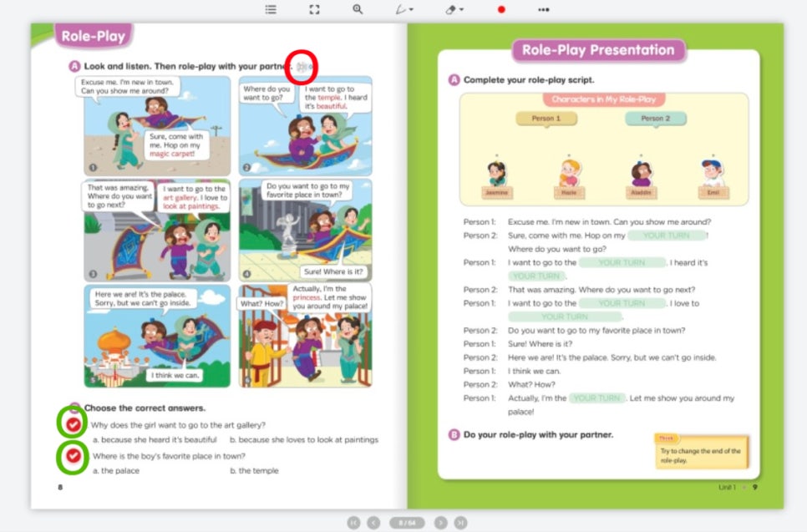Choose answer 'a. because she heard it's beautiful'
The width and height of the screenshot is (807, 532).
point(155,440)
